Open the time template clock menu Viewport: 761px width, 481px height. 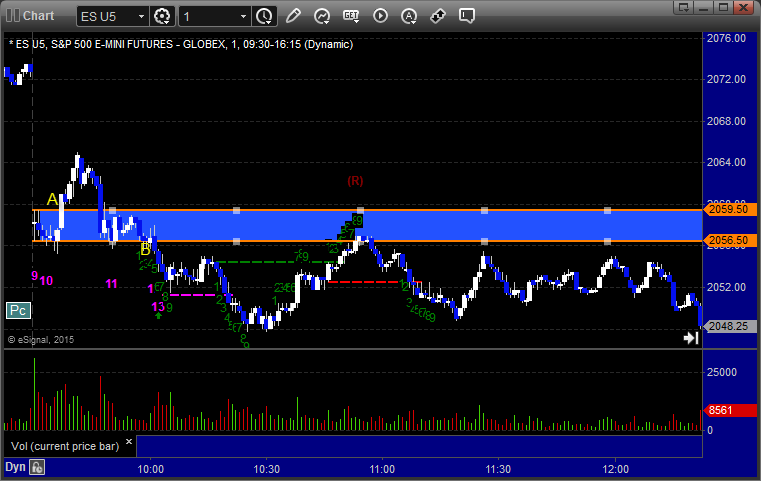[265, 17]
